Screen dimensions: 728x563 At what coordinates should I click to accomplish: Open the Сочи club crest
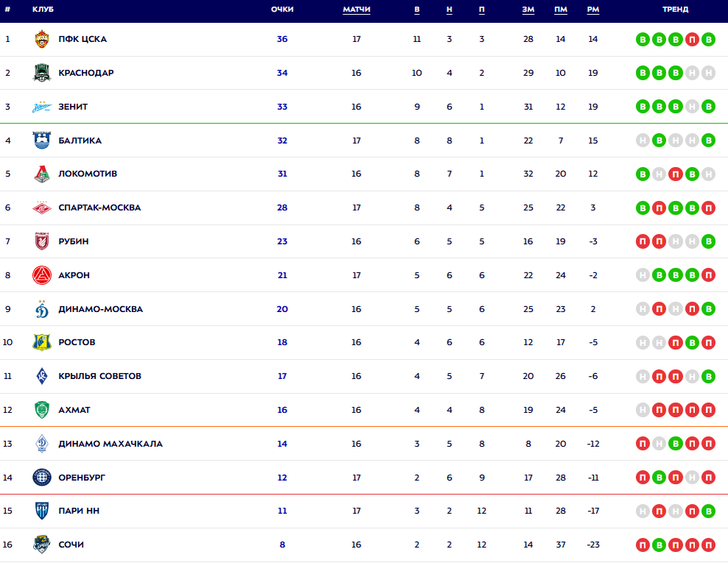coord(42,545)
